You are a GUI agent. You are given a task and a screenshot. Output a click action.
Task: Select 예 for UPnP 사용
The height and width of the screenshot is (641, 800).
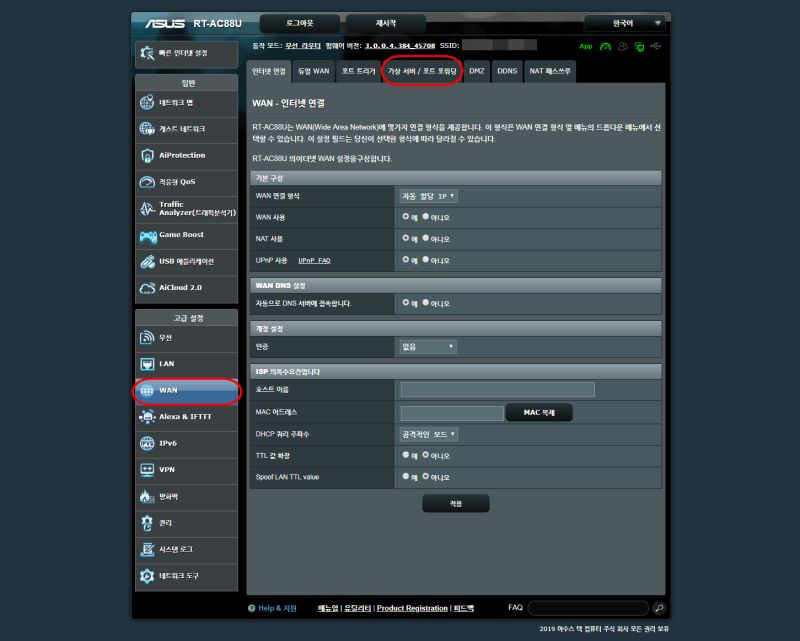[x=406, y=260]
